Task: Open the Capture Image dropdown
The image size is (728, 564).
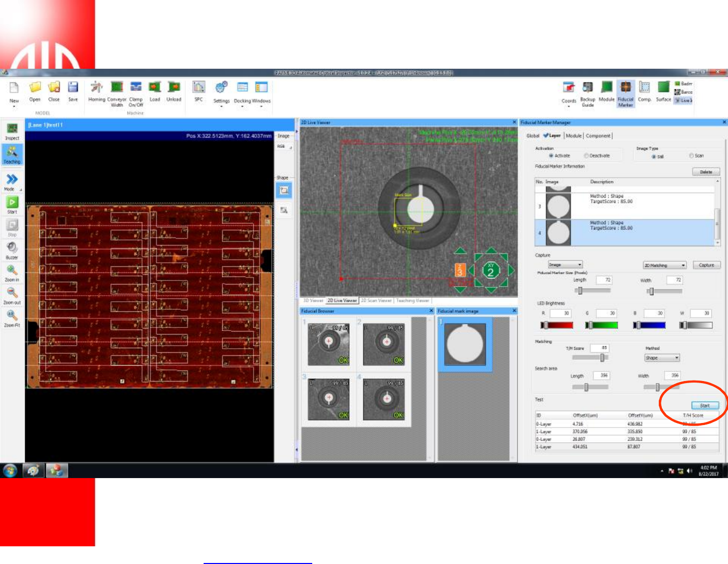Action: coord(565,264)
